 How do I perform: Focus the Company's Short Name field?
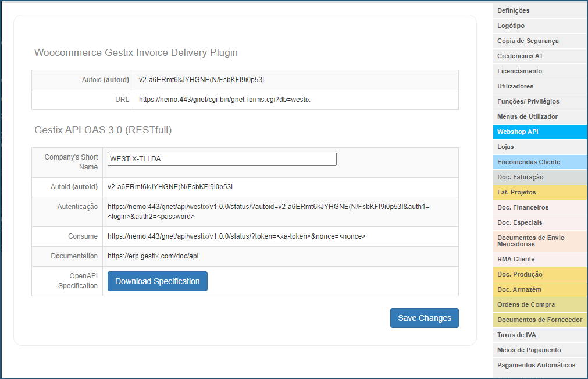222,159
